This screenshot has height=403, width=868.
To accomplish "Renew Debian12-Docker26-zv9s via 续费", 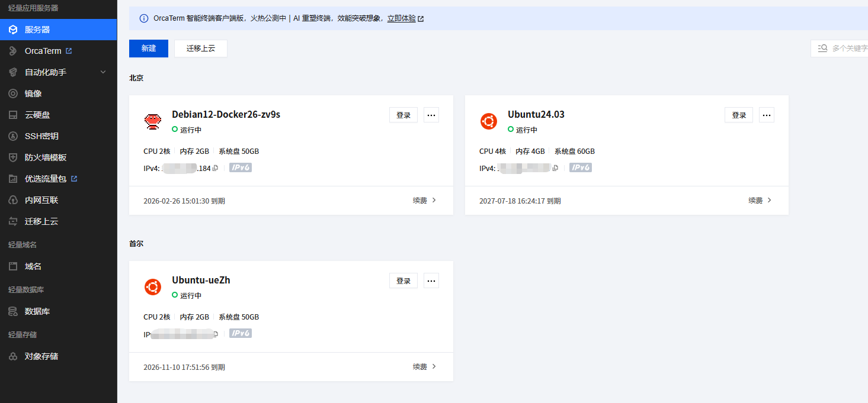I will [x=424, y=201].
